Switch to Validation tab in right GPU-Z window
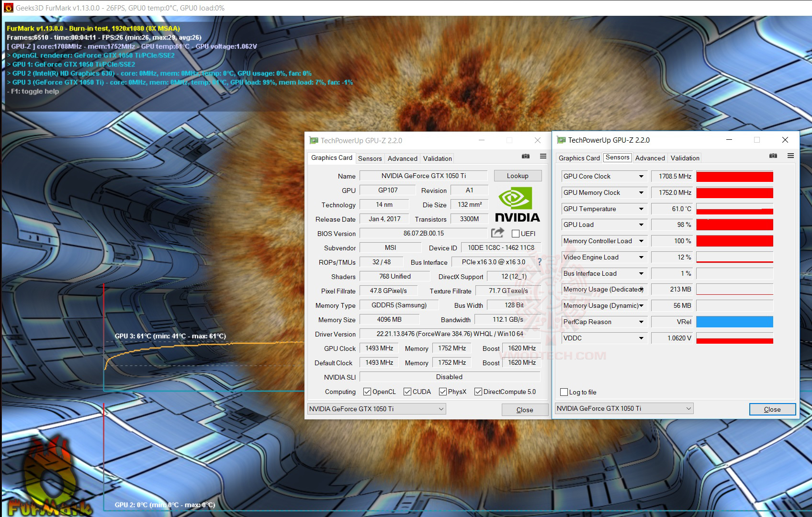 685,158
